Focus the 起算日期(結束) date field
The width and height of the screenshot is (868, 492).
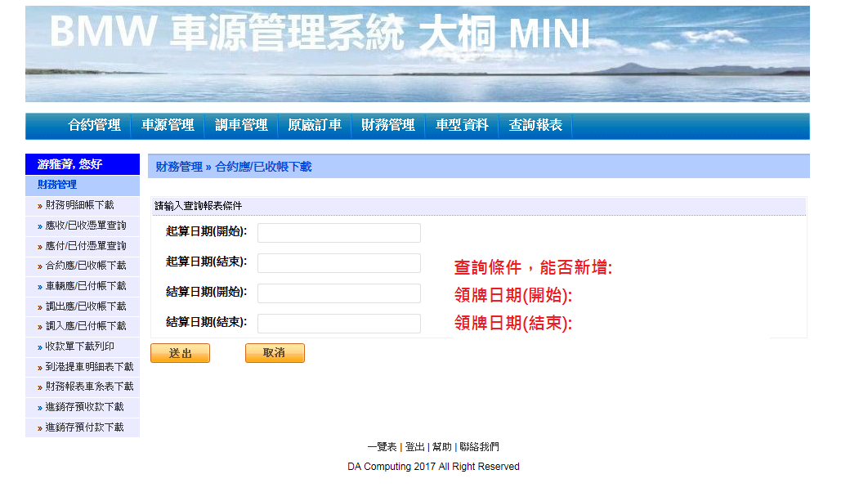(x=339, y=263)
